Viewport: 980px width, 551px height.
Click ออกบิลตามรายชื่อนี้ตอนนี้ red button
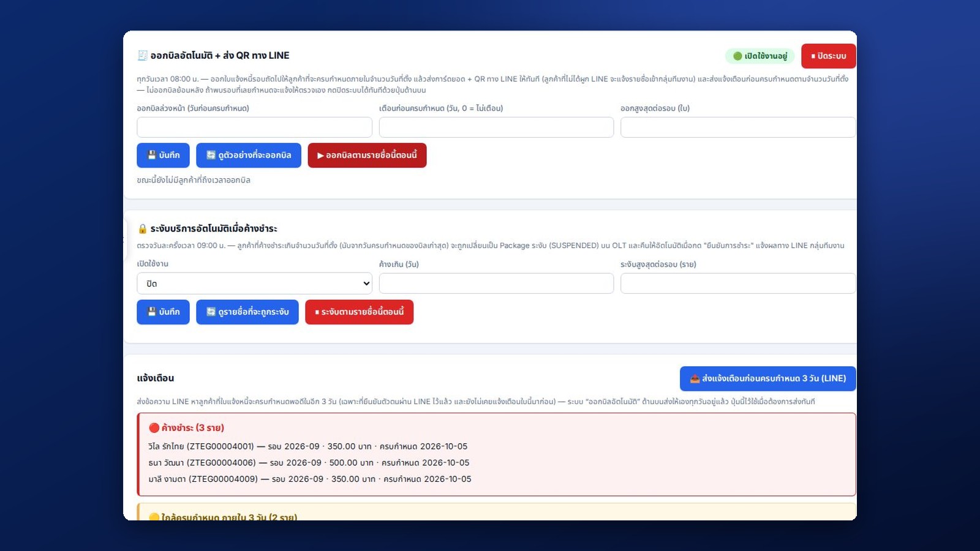(x=367, y=156)
